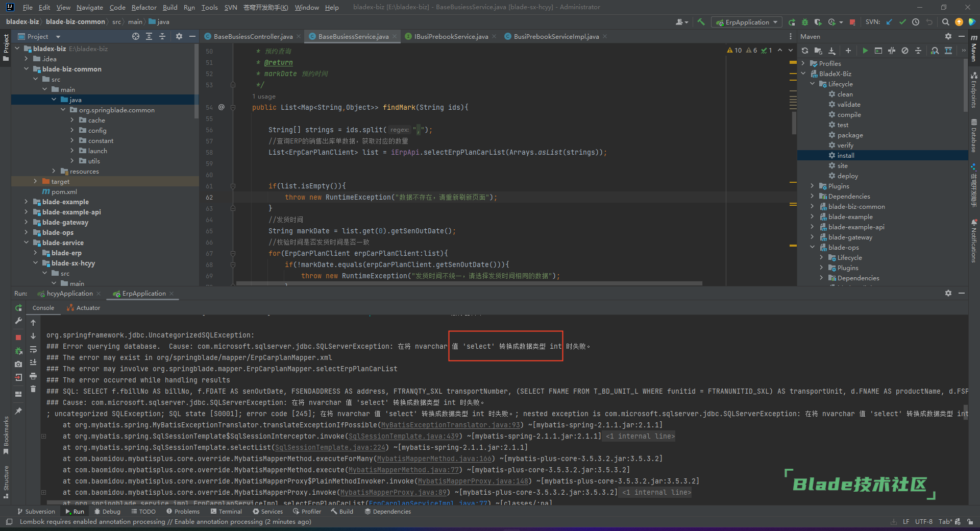Toggle the Project tool window stripe
Image resolution: width=980 pixels, height=531 pixels.
click(6, 47)
